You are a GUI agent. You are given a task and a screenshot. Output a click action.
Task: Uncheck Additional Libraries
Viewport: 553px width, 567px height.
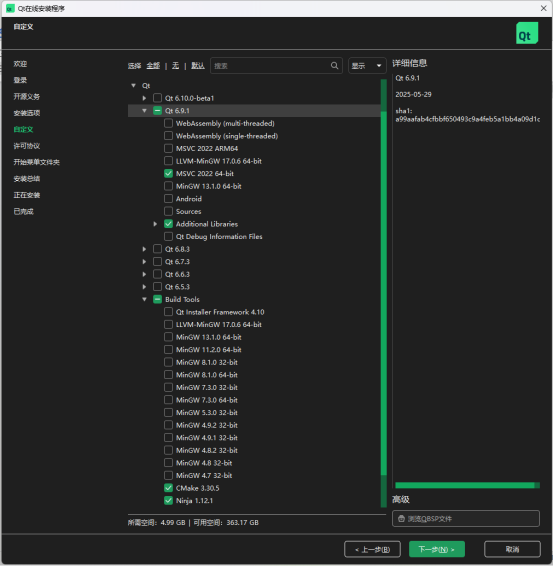(x=168, y=224)
